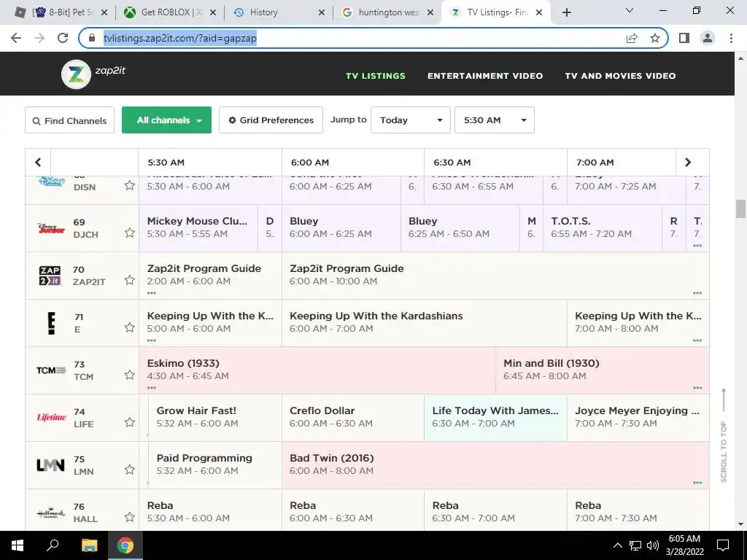Open Grow Hair Fast! listing
Viewport: 747px width, 560px height.
coord(215,418)
